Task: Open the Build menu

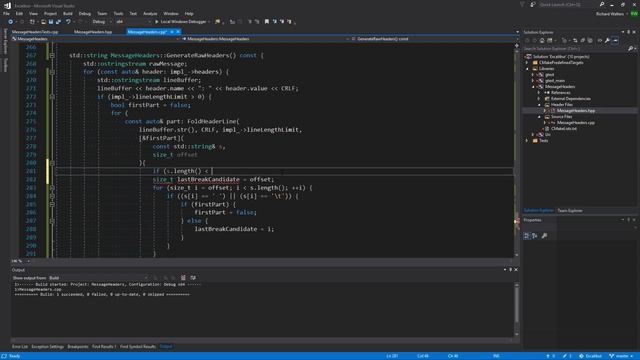Action: pos(67,13)
